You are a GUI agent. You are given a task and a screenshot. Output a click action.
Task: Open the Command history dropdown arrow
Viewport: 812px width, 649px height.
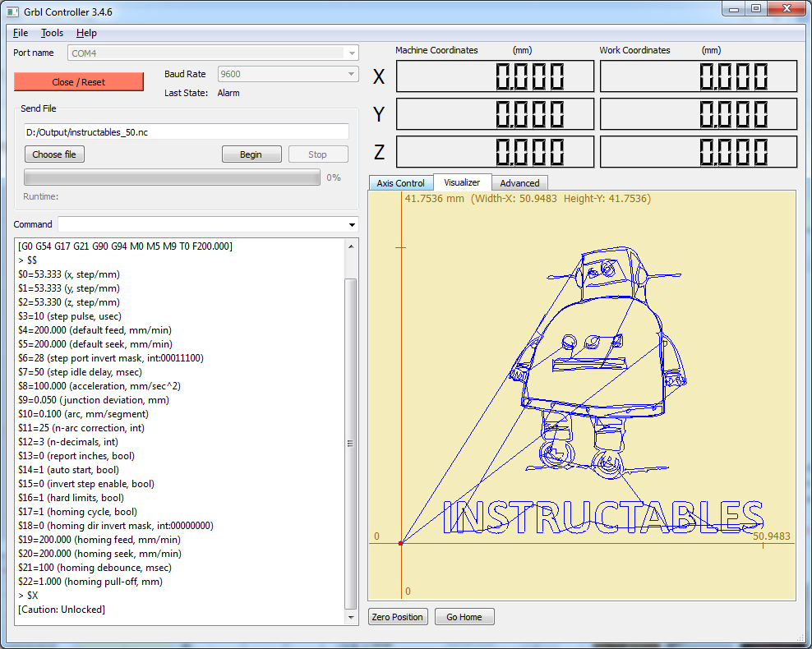click(x=352, y=224)
